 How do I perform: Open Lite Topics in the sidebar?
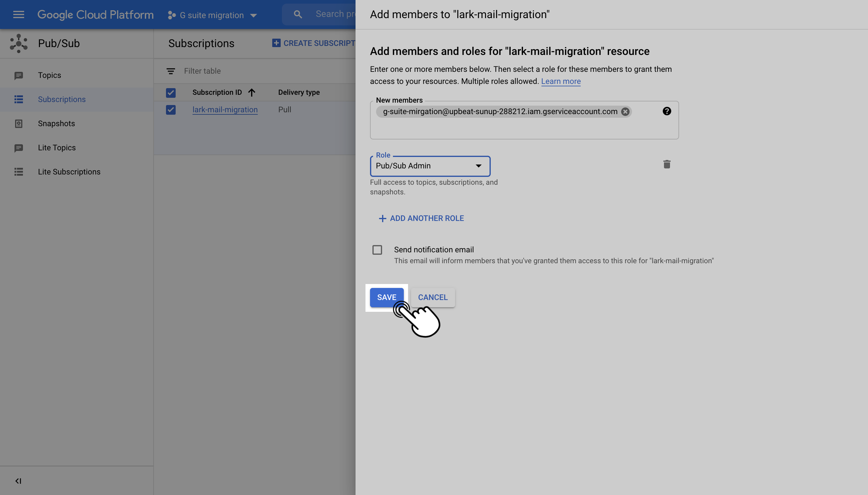coord(57,148)
